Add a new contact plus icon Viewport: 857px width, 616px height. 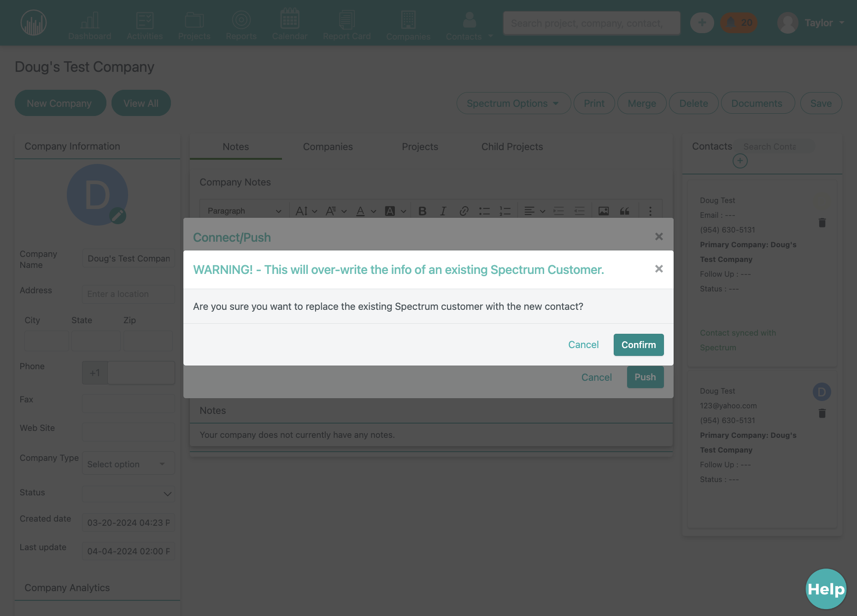740,161
